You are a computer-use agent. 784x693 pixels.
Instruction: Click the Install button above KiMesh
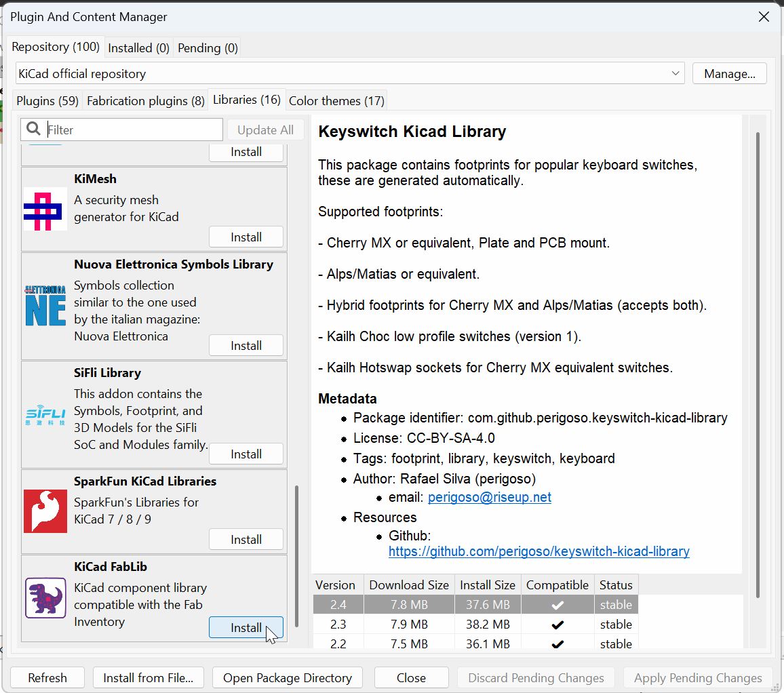point(246,152)
